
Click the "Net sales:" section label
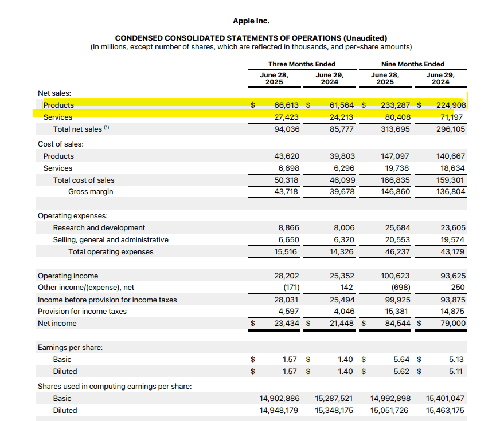[54, 93]
